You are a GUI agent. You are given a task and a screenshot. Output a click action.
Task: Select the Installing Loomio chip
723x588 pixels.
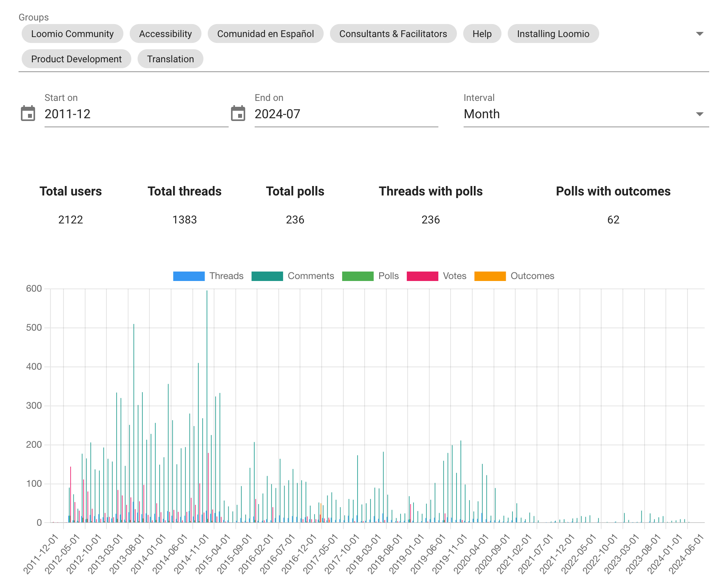[553, 34]
